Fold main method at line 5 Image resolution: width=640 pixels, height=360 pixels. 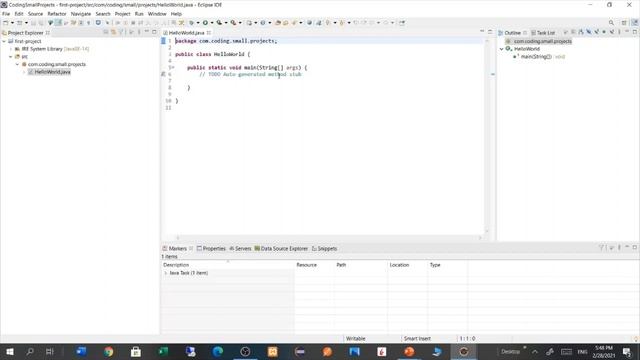click(x=173, y=68)
